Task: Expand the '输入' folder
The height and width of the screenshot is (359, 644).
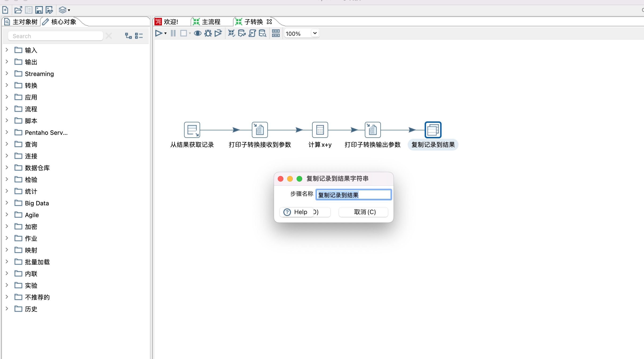Action: (x=7, y=50)
